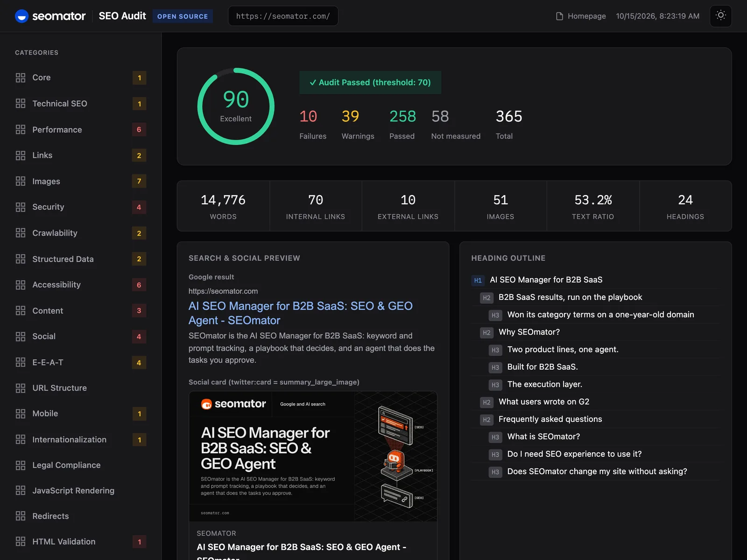Click the Audit Passed threshold banner

[x=370, y=83]
